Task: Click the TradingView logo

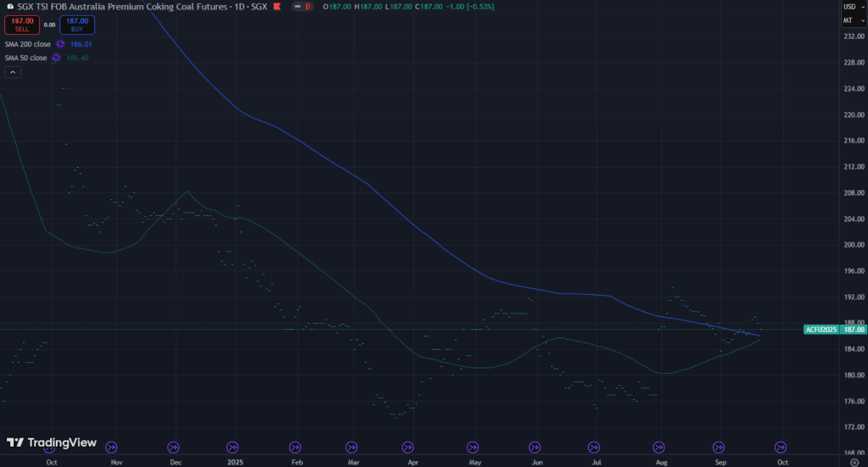Action: [x=52, y=442]
